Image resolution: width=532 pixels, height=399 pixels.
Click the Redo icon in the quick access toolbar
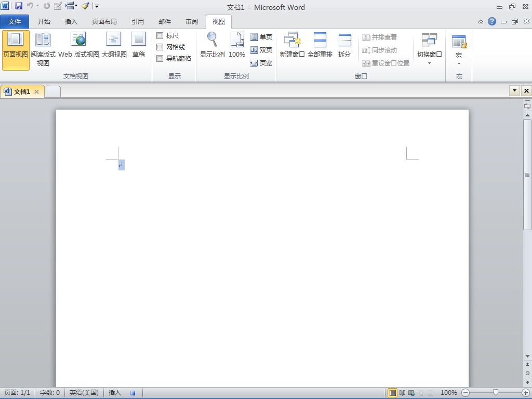(x=47, y=6)
